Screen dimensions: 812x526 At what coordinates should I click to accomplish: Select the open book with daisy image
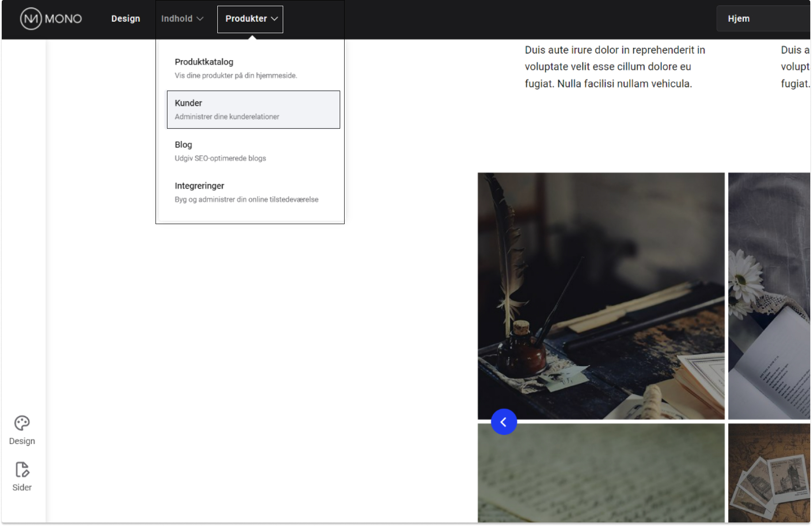point(769,296)
